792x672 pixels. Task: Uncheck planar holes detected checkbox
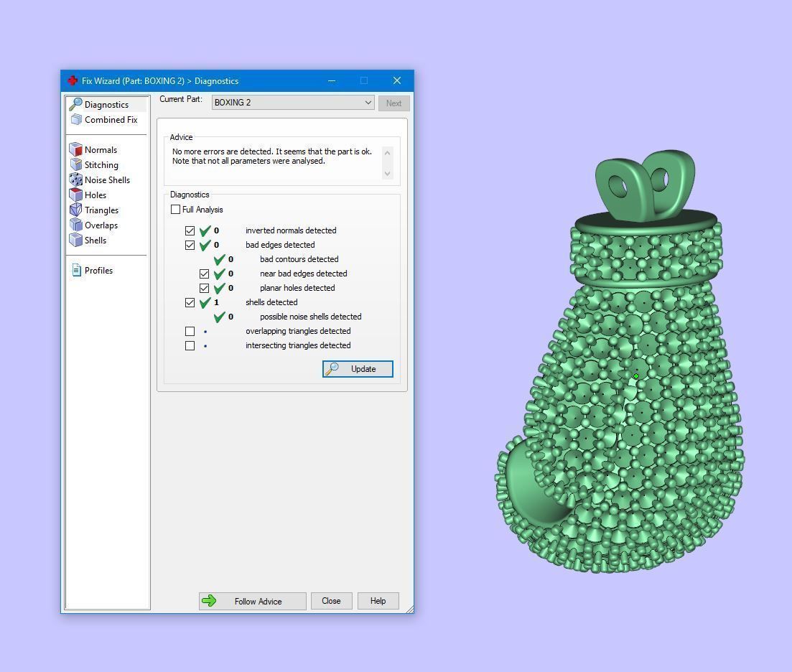[x=204, y=289]
